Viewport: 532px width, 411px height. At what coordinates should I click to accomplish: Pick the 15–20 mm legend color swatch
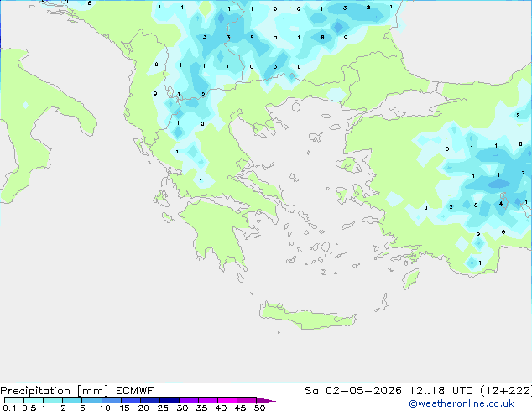130,400
